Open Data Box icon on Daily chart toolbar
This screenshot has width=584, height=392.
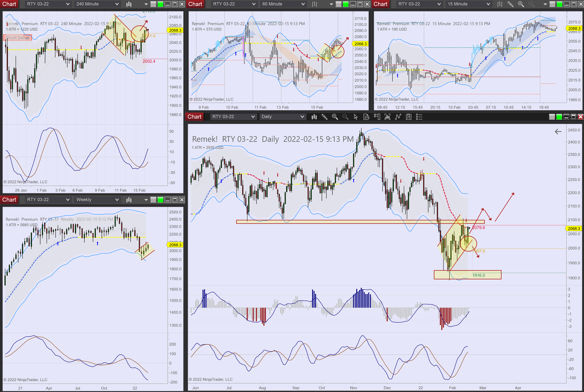pos(366,117)
